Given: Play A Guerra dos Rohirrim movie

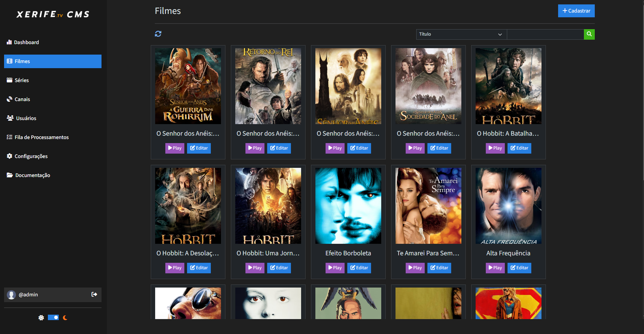Looking at the screenshot, I should tap(175, 148).
